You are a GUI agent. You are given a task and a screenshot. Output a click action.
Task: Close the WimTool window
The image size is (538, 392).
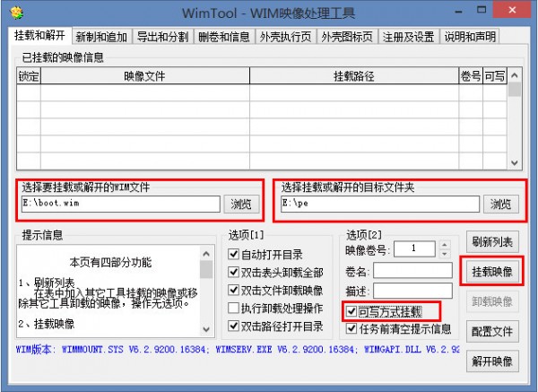click(x=512, y=10)
